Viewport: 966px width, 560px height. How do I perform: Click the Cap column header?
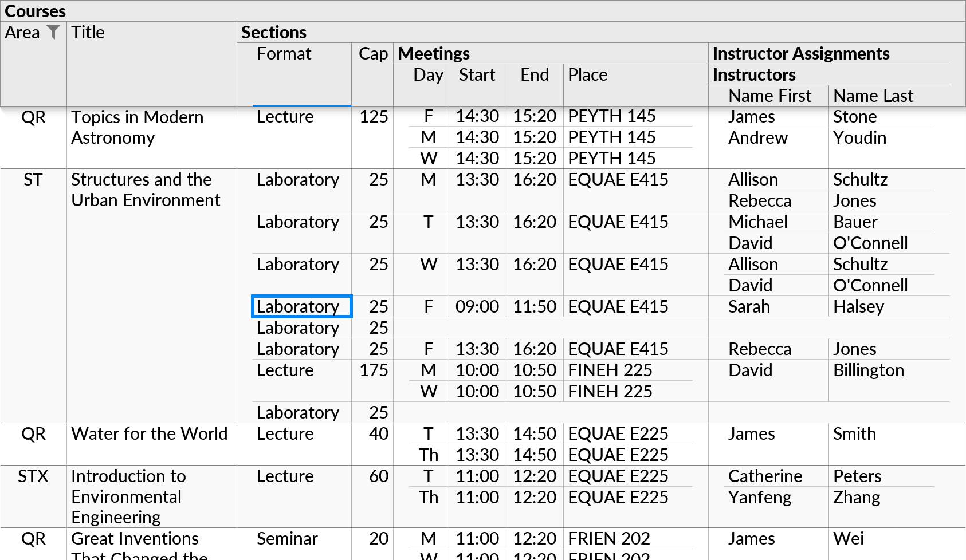(x=372, y=54)
